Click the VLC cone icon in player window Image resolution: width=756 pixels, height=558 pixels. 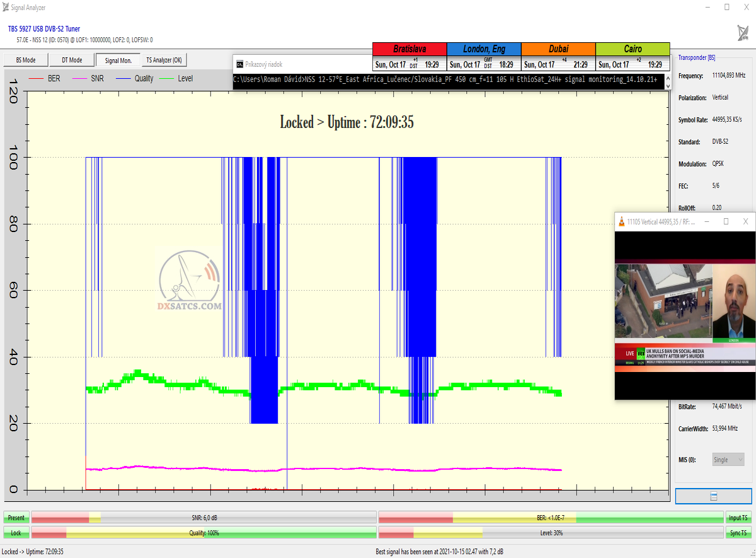[x=622, y=221]
